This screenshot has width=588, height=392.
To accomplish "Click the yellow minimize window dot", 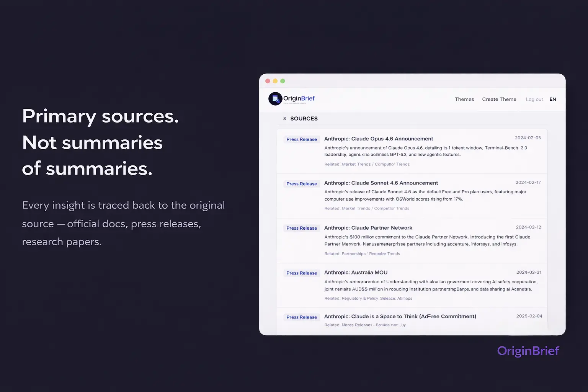I will 275,81.
